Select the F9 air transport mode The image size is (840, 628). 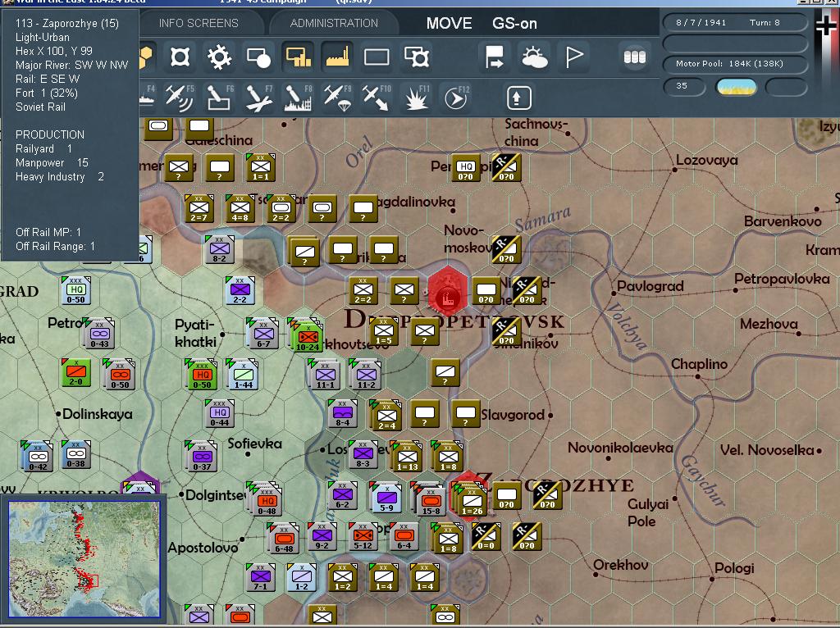[x=338, y=98]
